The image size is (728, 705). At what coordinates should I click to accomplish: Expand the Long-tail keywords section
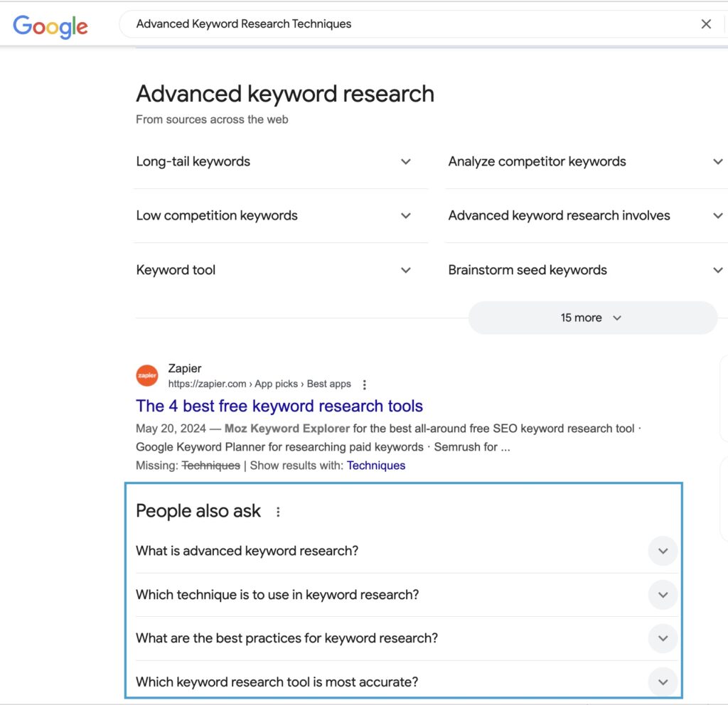(x=405, y=161)
